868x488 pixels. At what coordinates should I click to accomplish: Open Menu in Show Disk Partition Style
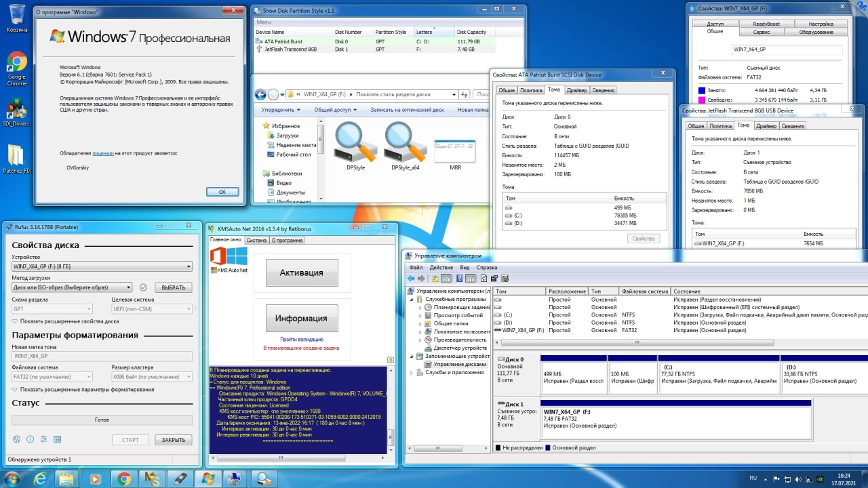tap(264, 22)
